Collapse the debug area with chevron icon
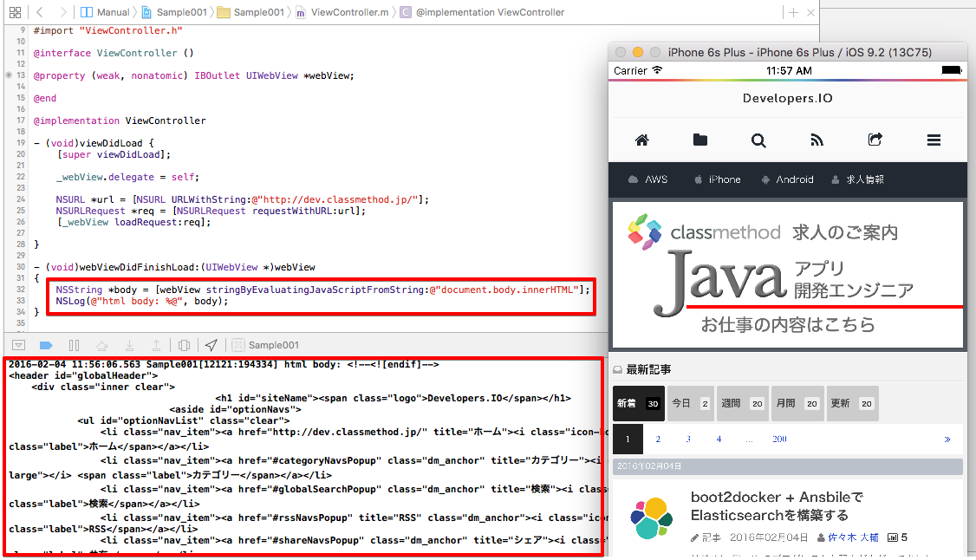 point(19,345)
